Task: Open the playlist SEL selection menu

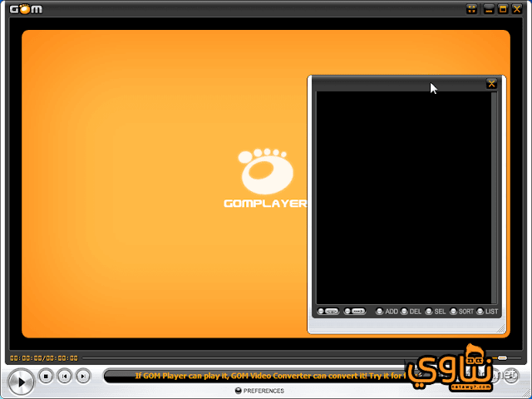Action: click(x=436, y=312)
